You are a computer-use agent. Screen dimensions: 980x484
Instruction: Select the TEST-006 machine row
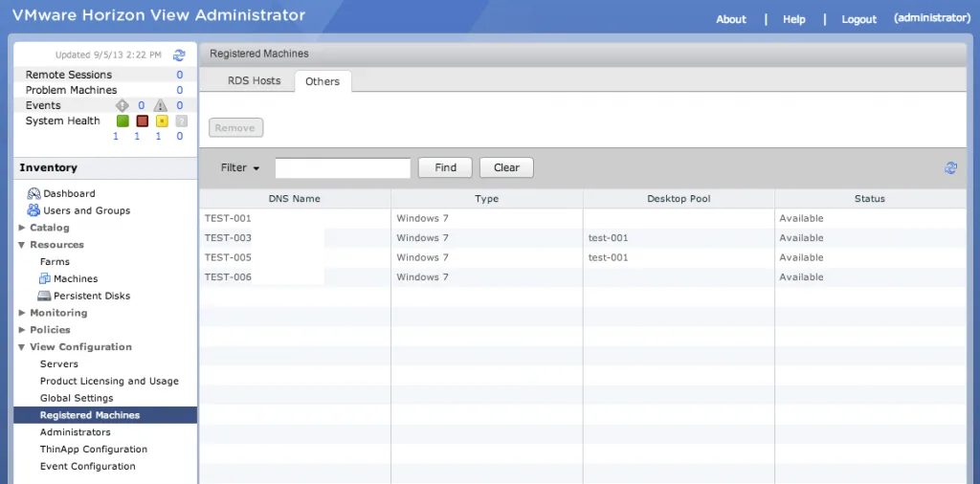(x=583, y=276)
